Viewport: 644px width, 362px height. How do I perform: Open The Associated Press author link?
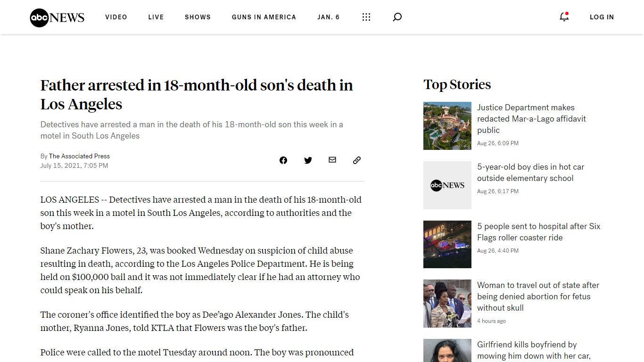(x=79, y=156)
